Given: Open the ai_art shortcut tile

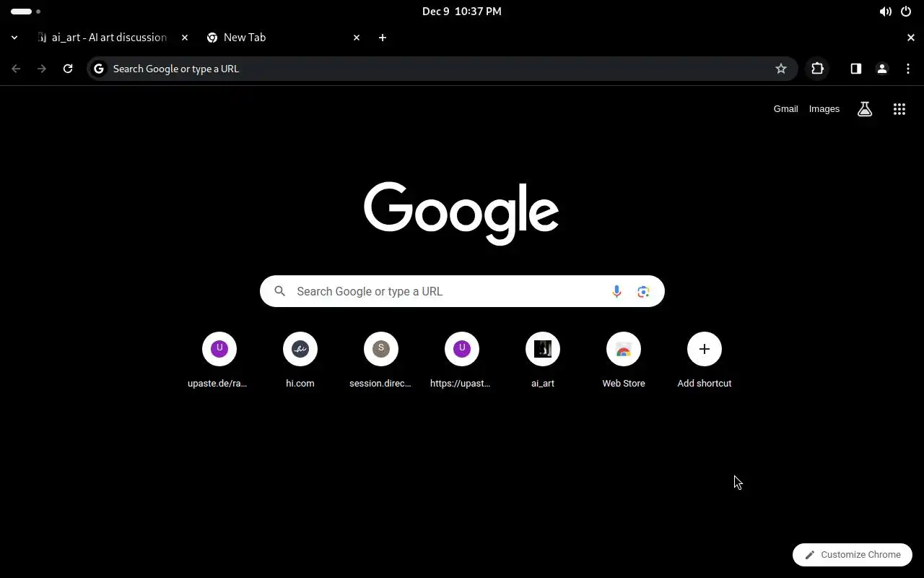Looking at the screenshot, I should pyautogui.click(x=542, y=361).
